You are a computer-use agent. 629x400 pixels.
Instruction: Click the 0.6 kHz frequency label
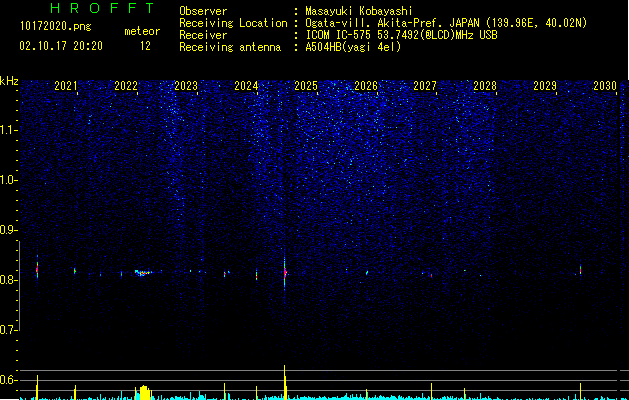(8, 380)
